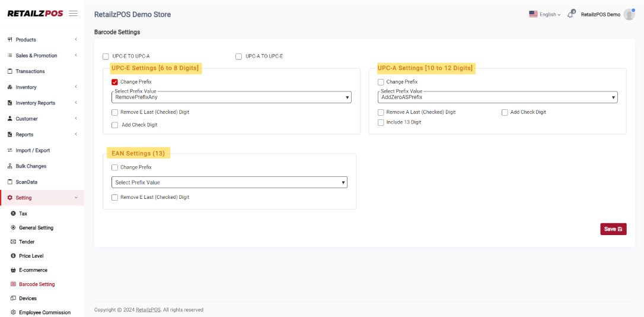Viewport: 644px width, 317px height.
Task: Open the RetailzPOS footer link
Action: 148,310
